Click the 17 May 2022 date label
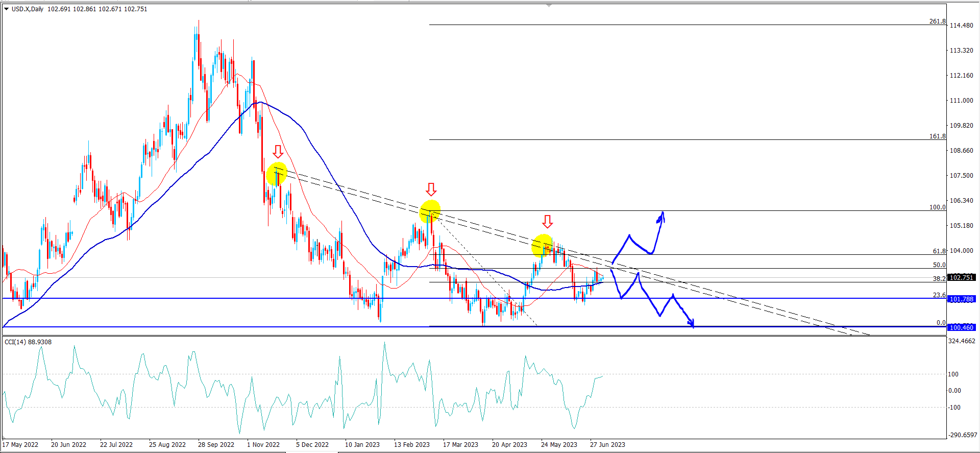 [x=20, y=445]
